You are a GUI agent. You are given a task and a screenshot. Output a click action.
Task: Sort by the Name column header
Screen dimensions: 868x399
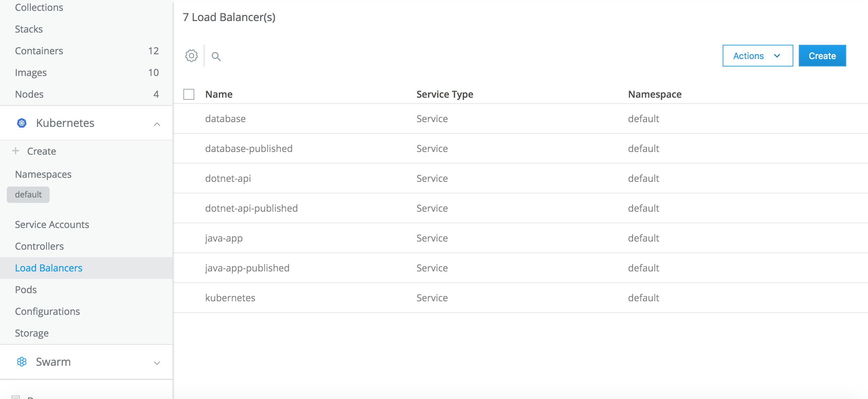(219, 94)
